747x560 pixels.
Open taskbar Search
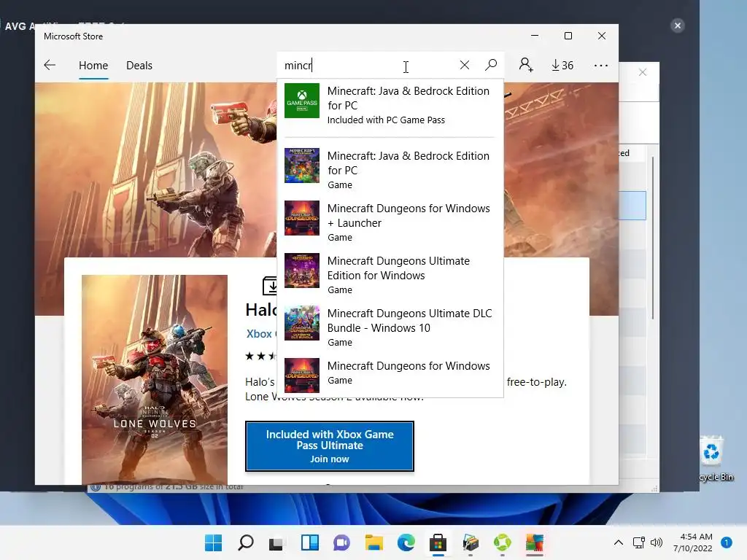click(246, 542)
